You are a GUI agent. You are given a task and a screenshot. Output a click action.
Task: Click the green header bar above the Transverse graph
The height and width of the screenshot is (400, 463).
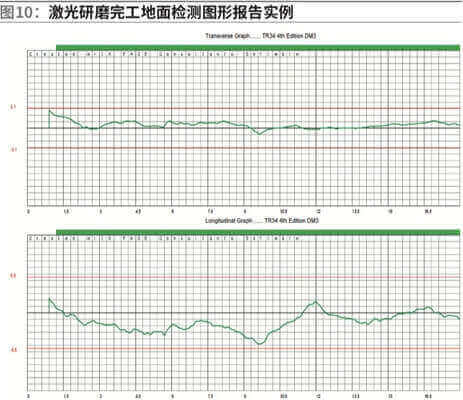(258, 47)
